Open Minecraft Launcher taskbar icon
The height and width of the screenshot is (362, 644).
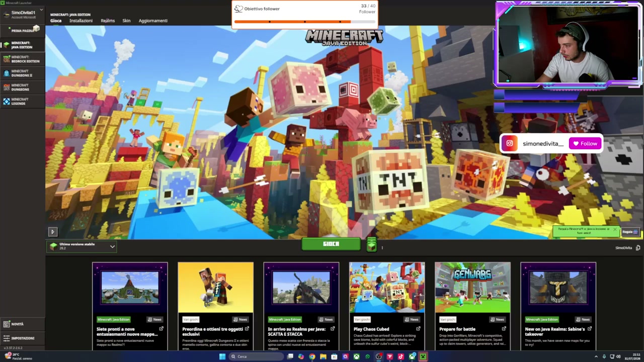tap(423, 356)
